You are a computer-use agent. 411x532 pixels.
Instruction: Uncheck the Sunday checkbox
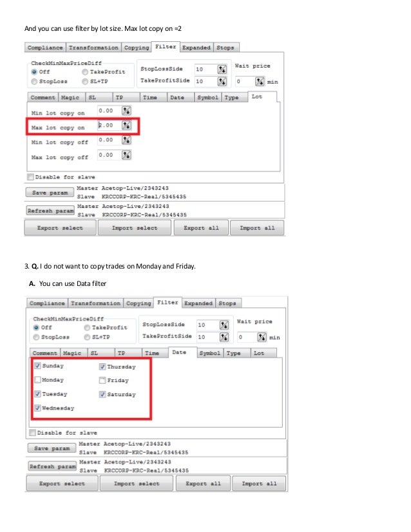pyautogui.click(x=37, y=366)
